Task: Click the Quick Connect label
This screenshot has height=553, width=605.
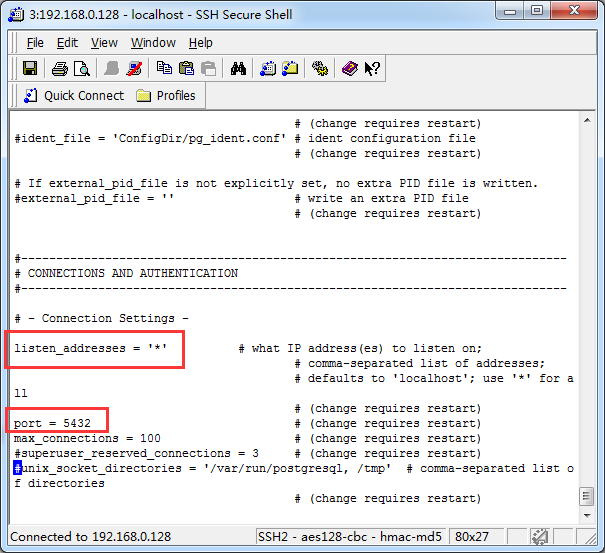Action: [84, 96]
